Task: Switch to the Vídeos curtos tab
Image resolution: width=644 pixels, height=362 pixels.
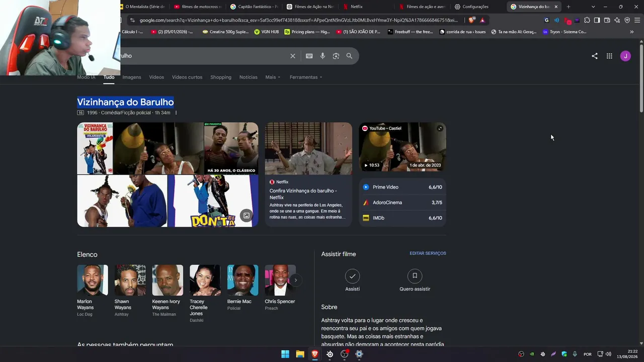Action: [187, 77]
